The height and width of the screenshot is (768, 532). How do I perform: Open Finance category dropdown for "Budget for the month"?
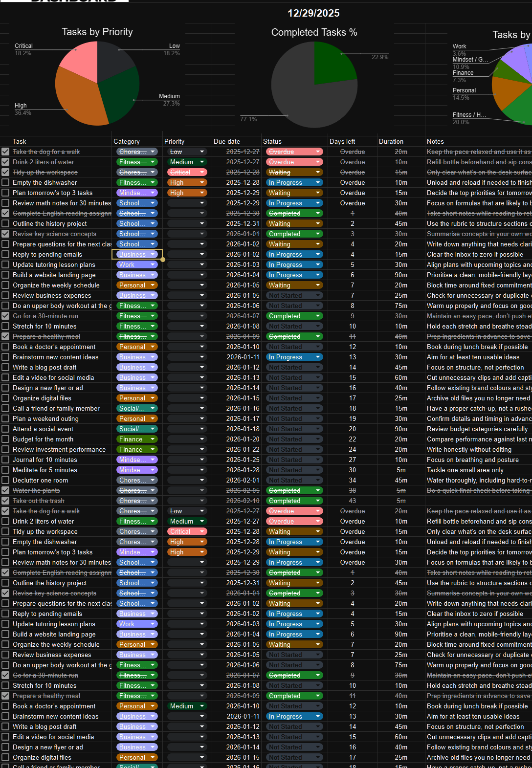[137, 439]
